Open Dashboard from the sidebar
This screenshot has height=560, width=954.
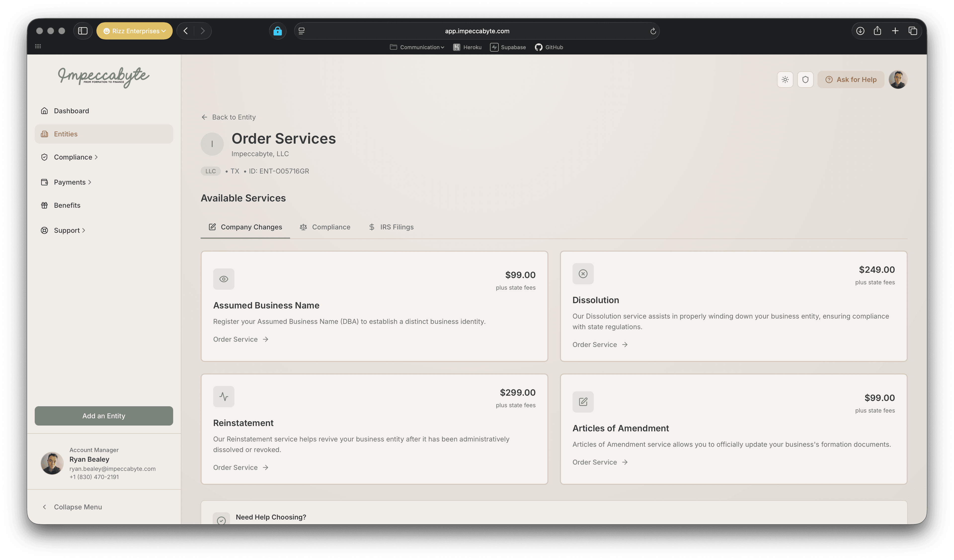tap(71, 111)
